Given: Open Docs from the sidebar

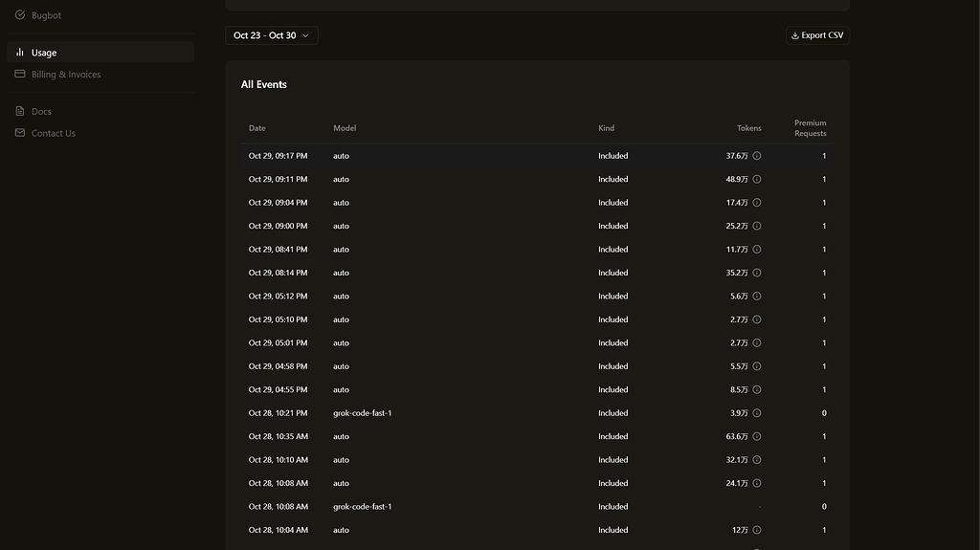Looking at the screenshot, I should click(x=100, y=111).
